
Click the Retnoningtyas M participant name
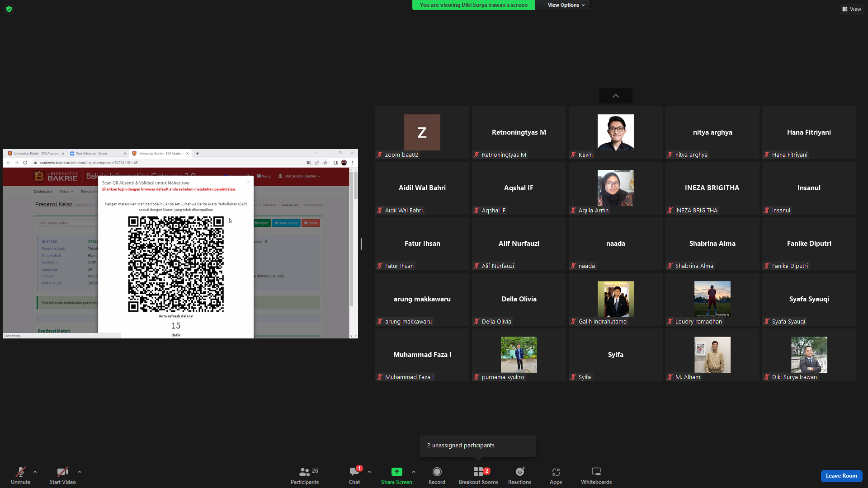pos(519,132)
